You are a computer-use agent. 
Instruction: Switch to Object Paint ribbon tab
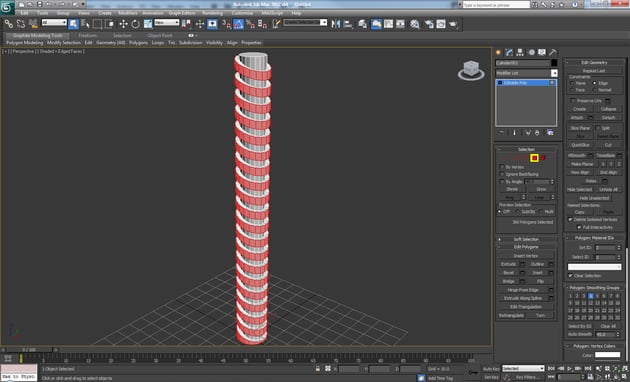160,35
